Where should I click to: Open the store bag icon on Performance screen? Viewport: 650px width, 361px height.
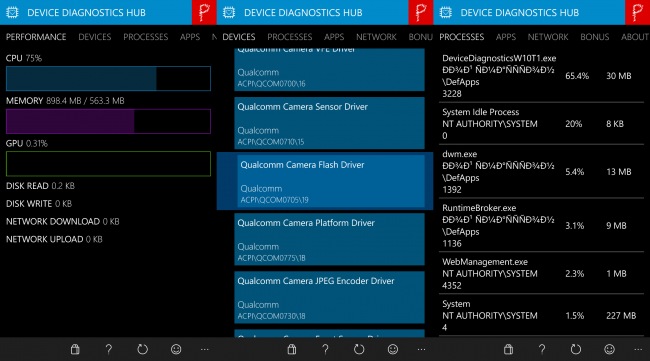(75, 349)
